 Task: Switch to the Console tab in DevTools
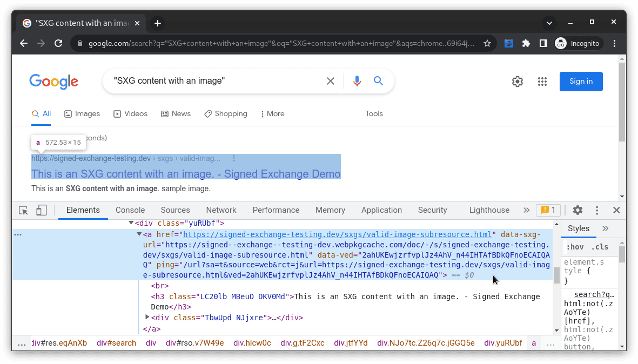130,210
